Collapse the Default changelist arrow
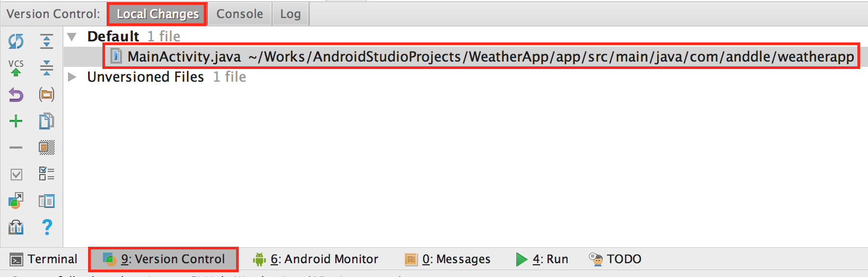Viewport: 868px width, 277px height. click(x=72, y=37)
